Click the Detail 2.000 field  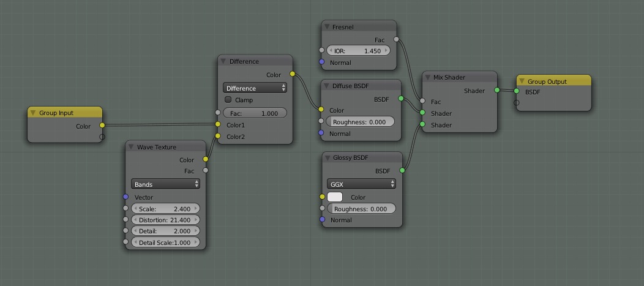(x=165, y=231)
